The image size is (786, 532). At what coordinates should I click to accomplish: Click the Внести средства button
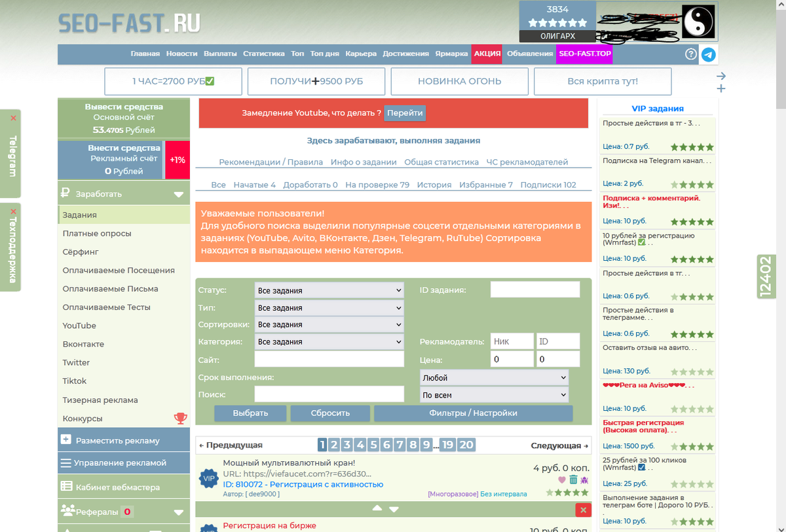point(124,148)
